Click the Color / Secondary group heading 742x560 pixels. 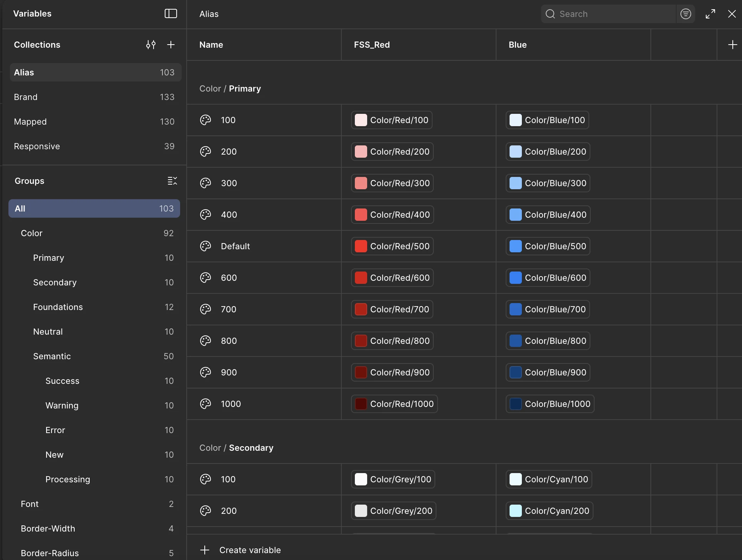(x=236, y=448)
